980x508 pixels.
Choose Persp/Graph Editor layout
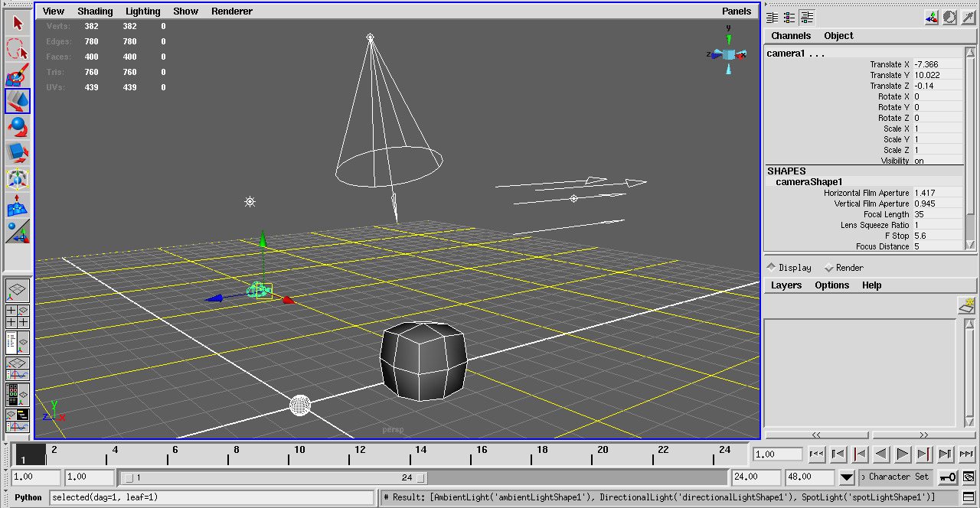point(18,369)
